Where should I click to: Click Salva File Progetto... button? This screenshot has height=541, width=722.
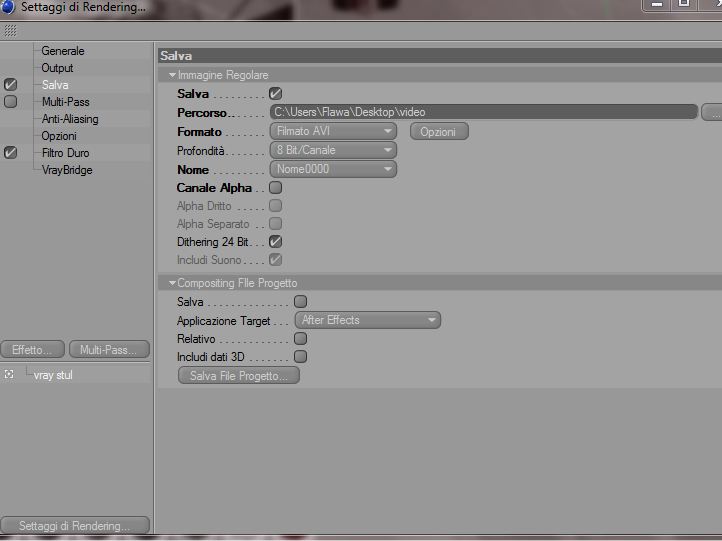239,376
